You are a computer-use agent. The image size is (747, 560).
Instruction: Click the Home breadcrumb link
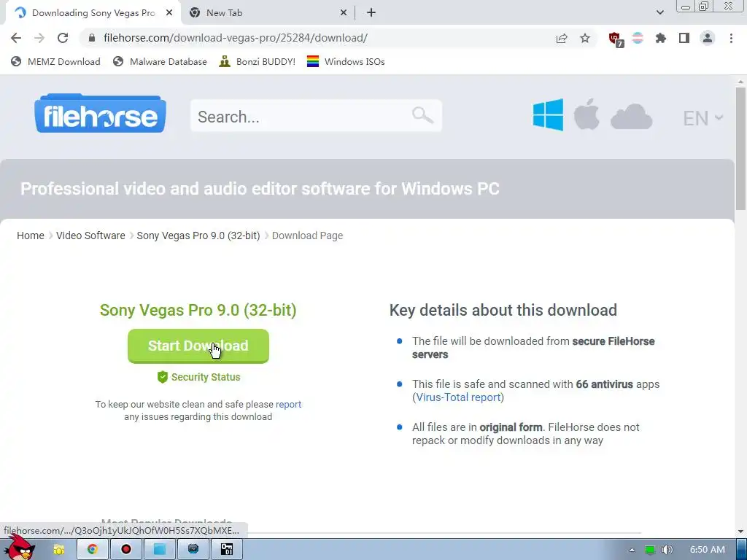[x=31, y=236]
